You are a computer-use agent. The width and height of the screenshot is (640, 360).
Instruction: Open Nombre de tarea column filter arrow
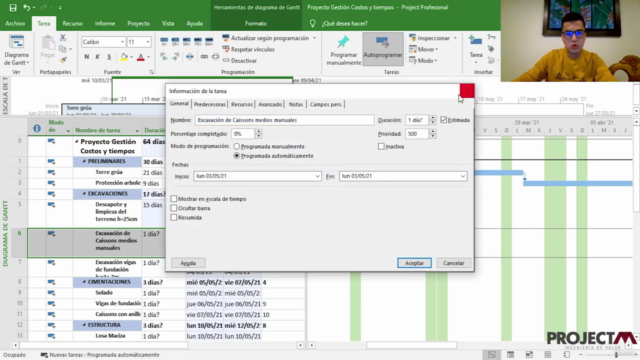coord(137,131)
